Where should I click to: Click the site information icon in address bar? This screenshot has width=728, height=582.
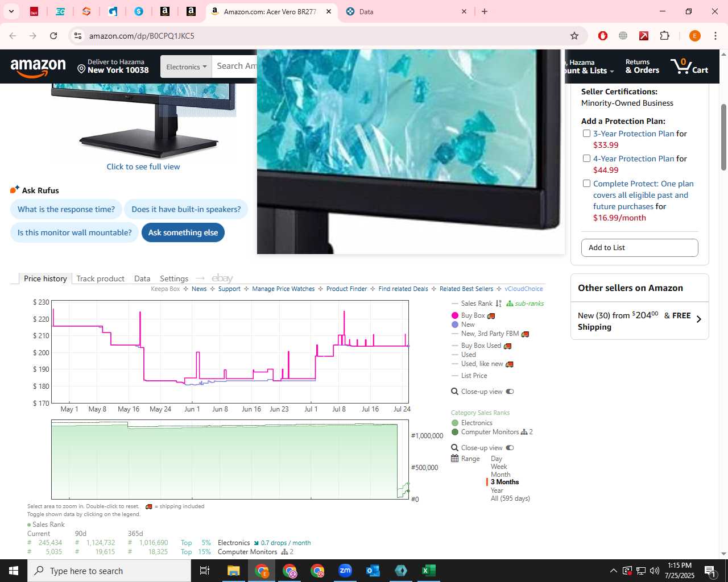tap(78, 36)
